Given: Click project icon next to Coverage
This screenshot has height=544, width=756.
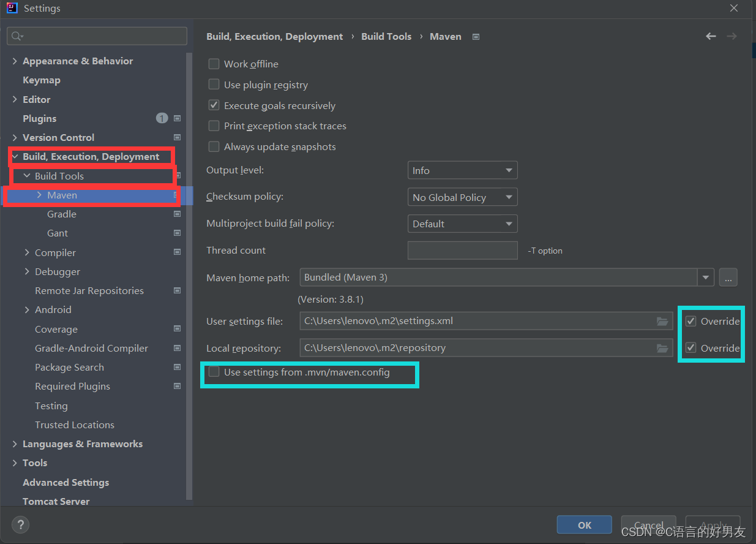Looking at the screenshot, I should click(177, 329).
